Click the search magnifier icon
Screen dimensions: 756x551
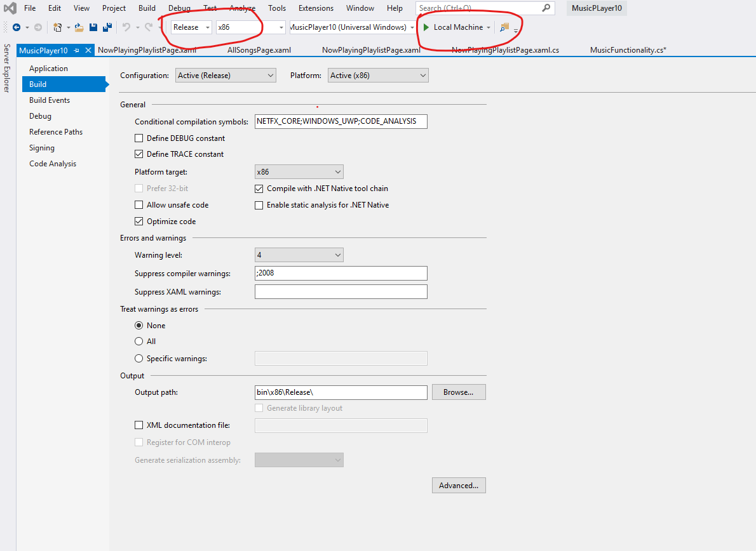click(546, 8)
